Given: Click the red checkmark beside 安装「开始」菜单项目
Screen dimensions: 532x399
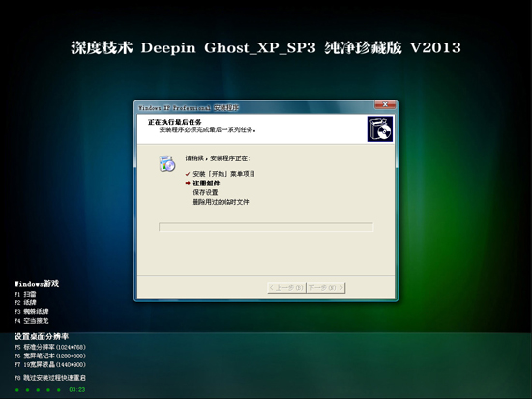Looking at the screenshot, I should coord(188,174).
